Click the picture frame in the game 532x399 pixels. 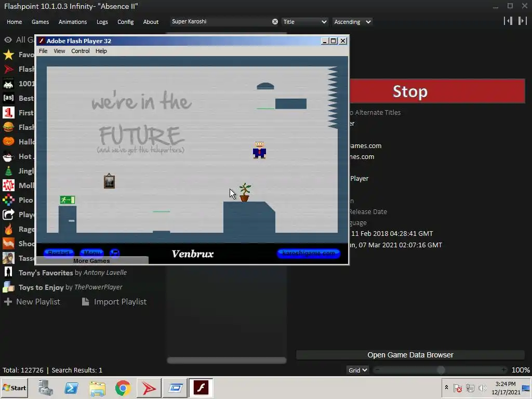109,181
